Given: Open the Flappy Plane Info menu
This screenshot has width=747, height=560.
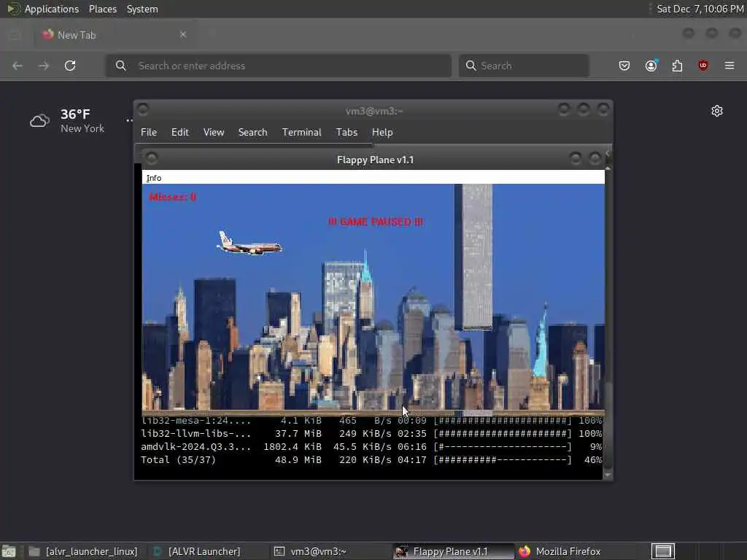Looking at the screenshot, I should click(154, 178).
